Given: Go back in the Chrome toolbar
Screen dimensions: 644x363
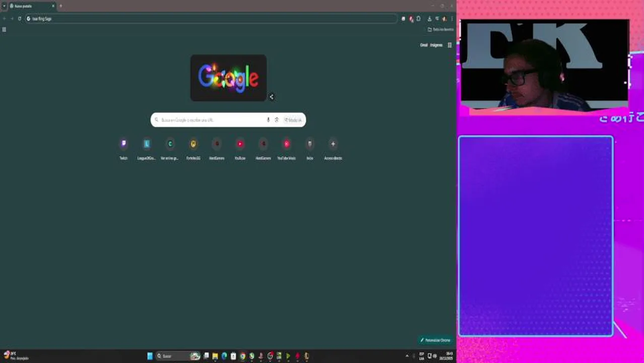Looking at the screenshot, I should (4, 19).
